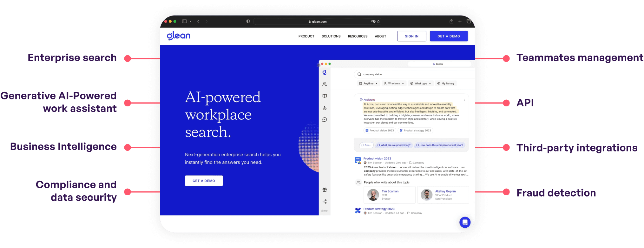The image size is (644, 248).
Task: Open the PRODUCT menu
Action: [306, 36]
